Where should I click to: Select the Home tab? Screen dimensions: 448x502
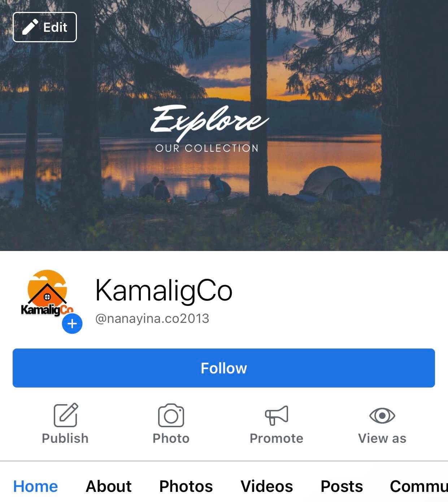[35, 486]
